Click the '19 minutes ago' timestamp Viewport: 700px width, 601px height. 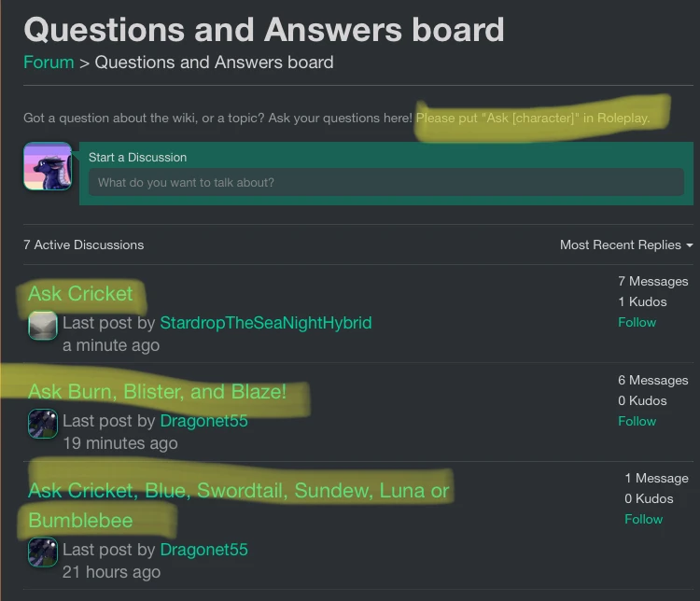point(119,443)
